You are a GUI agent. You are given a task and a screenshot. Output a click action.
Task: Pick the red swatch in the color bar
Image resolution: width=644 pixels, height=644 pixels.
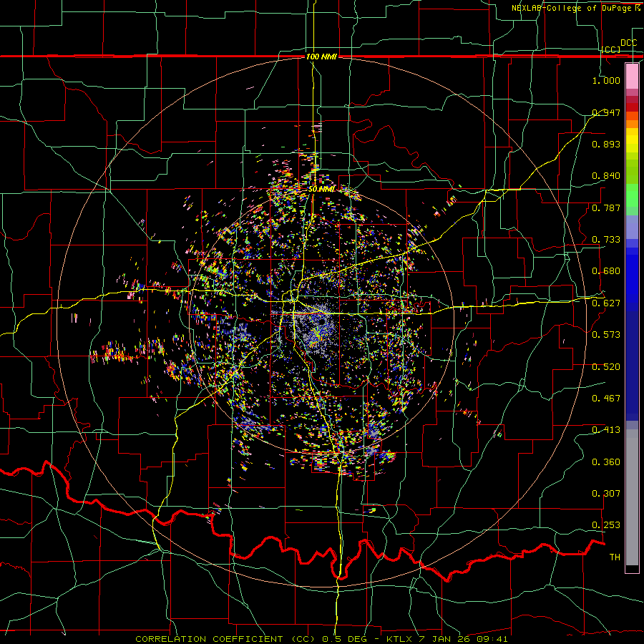point(632,107)
